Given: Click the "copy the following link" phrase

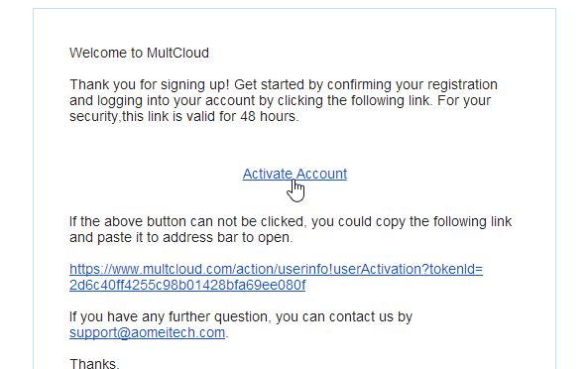Looking at the screenshot, I should click(x=443, y=221).
